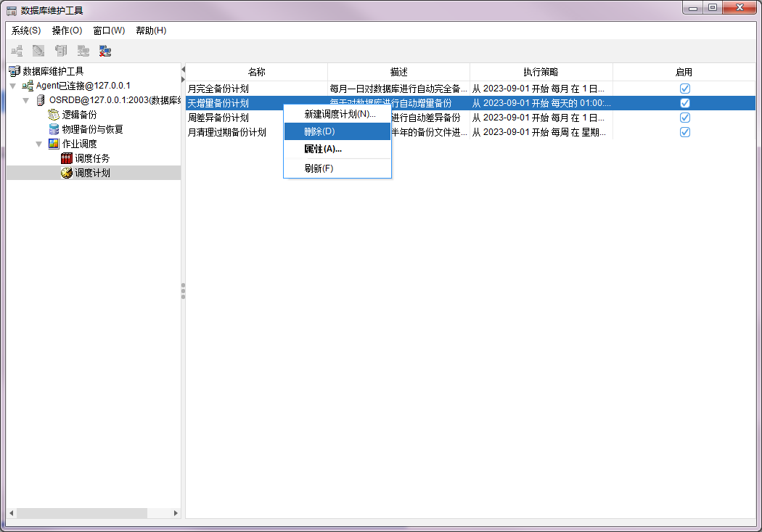The width and height of the screenshot is (762, 532).
Task: Select the 逻辑备份 notepad icon in tree
Action: (54, 115)
